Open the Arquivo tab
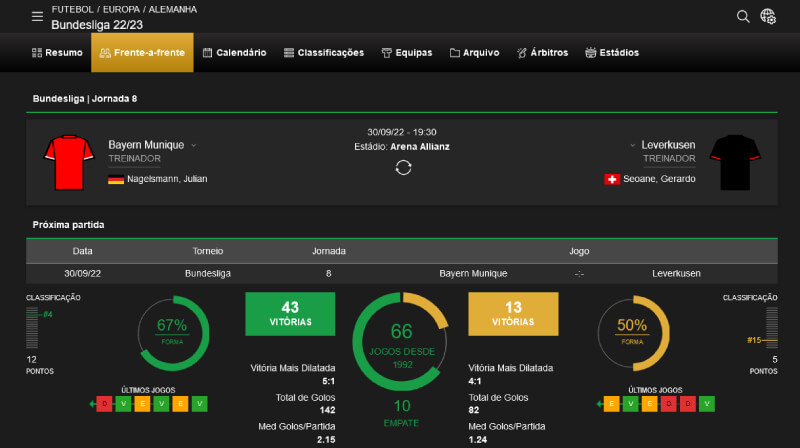The width and height of the screenshot is (800, 448). 474,53
